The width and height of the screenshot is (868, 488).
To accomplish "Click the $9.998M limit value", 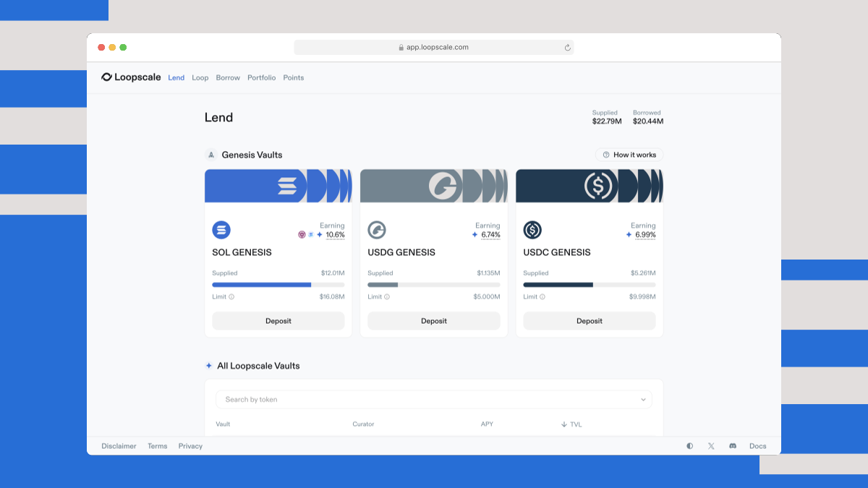I will (642, 297).
